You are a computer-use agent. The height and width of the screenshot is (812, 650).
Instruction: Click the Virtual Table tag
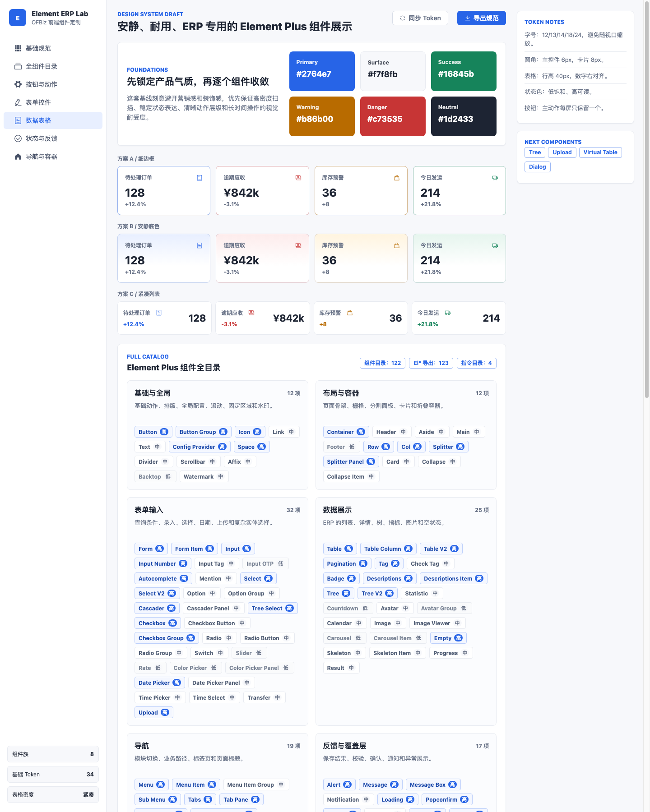pyautogui.click(x=600, y=152)
